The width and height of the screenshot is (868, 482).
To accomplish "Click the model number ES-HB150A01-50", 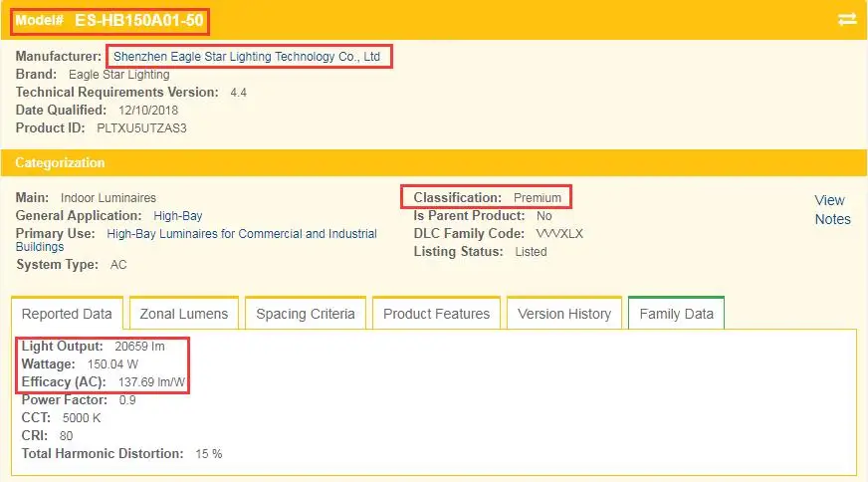I will [x=138, y=20].
